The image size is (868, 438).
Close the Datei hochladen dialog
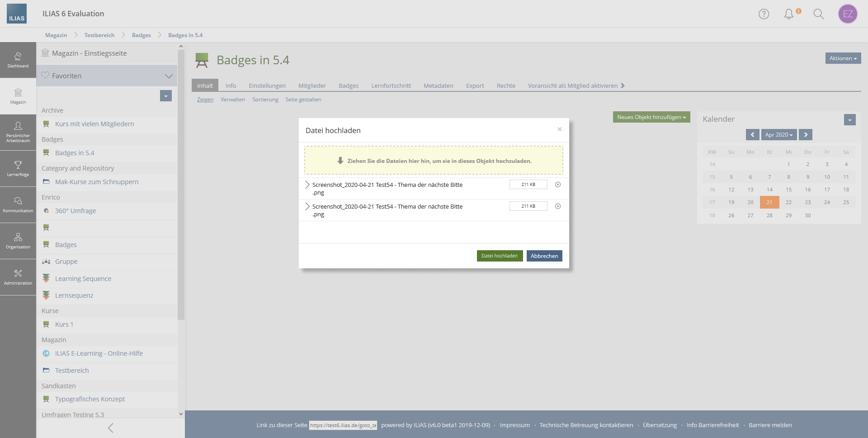click(x=560, y=129)
